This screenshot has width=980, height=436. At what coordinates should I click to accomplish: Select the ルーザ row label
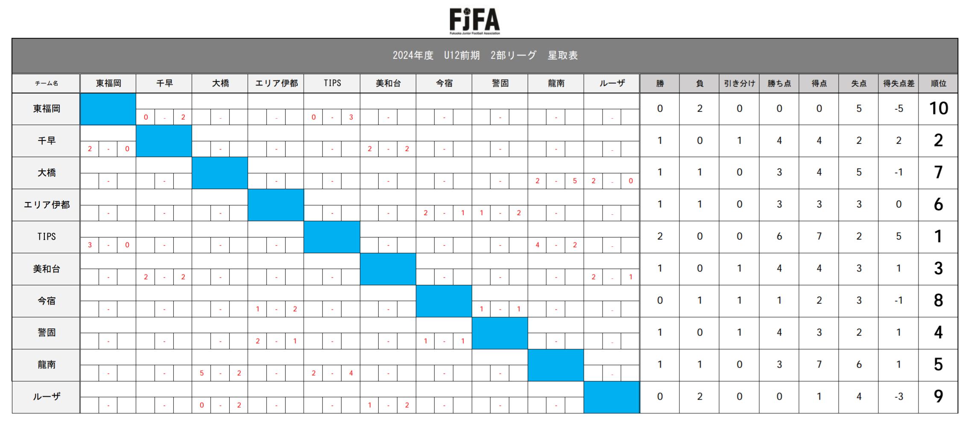point(46,397)
